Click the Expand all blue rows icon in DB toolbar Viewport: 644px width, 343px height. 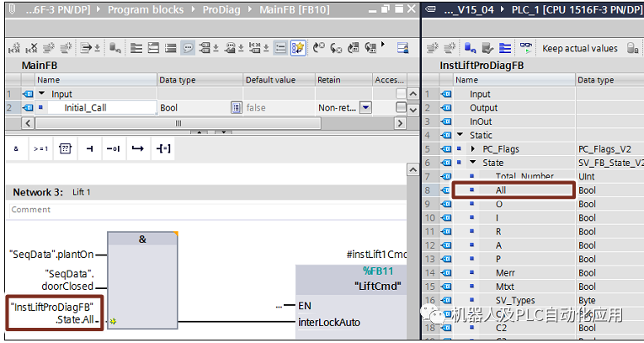(505, 49)
